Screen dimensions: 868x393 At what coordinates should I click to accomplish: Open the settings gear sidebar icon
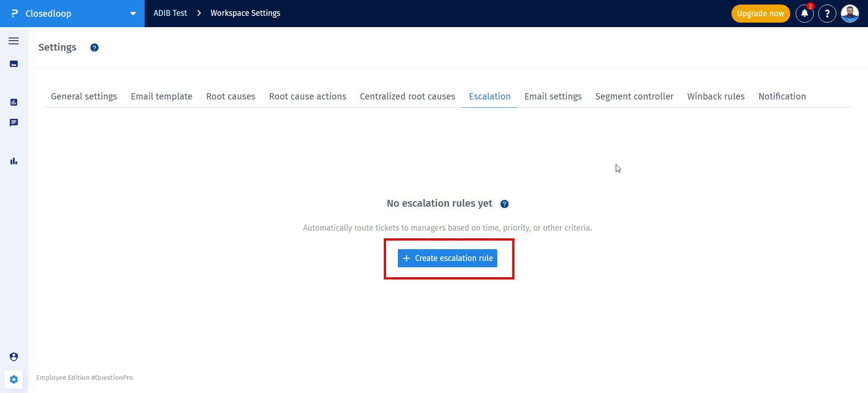14,379
